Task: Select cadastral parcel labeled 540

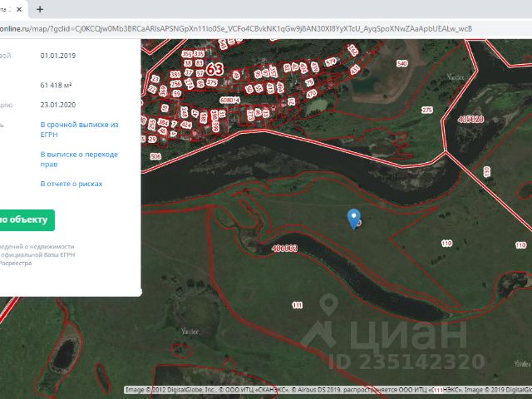Action: click(x=402, y=64)
